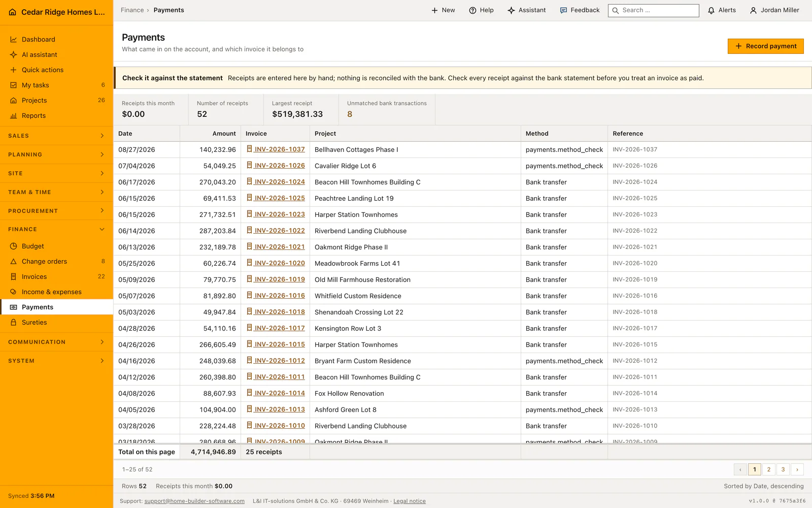Screen dimensions: 812x508
Task: Click the AI assistant sparkle icon in sidebar
Action: [14, 55]
